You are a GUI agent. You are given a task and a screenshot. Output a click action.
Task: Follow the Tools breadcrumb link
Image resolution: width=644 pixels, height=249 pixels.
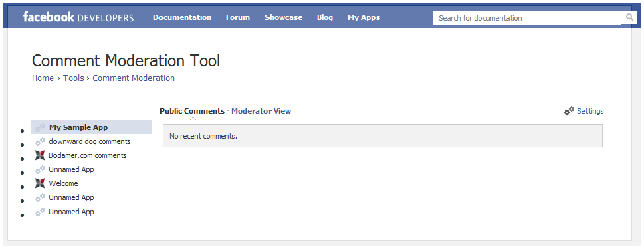[x=74, y=78]
